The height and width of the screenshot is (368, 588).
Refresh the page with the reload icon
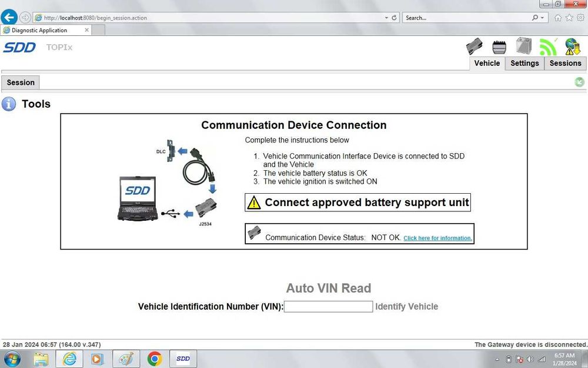click(x=394, y=18)
